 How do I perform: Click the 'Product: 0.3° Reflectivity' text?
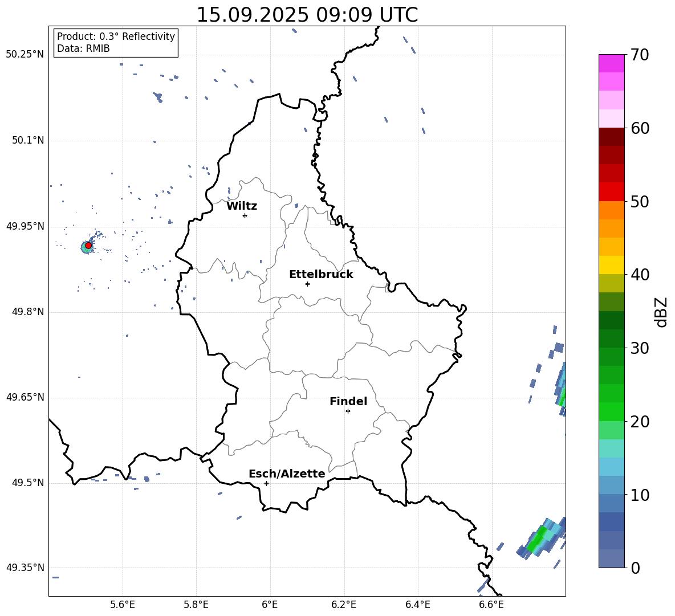click(116, 36)
